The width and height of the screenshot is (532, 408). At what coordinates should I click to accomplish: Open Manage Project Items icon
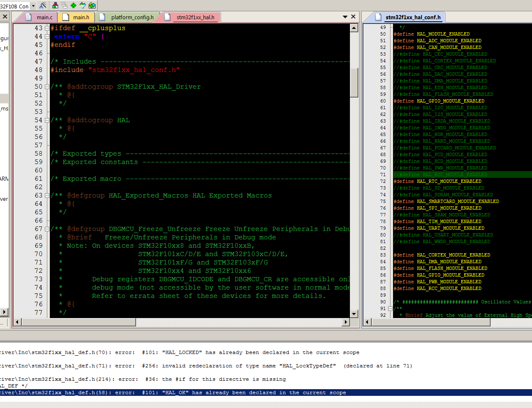point(55,5)
